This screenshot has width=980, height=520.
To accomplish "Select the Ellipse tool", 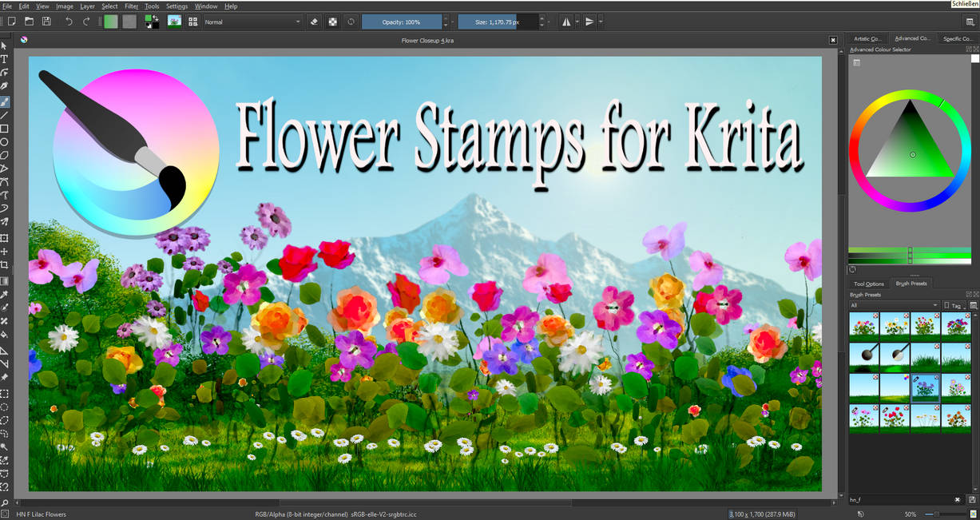I will point(5,142).
